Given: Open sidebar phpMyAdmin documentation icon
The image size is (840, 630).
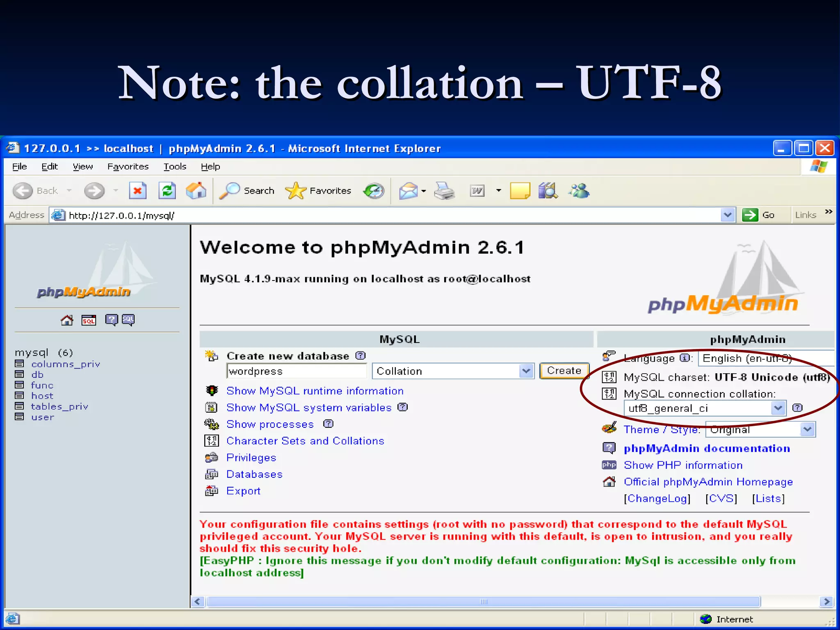Looking at the screenshot, I should click(x=111, y=320).
